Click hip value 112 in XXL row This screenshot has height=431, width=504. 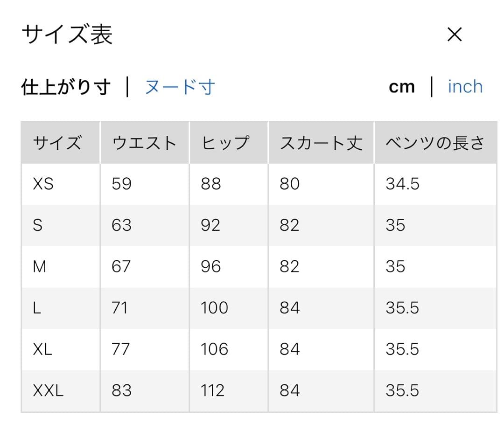[x=212, y=391]
